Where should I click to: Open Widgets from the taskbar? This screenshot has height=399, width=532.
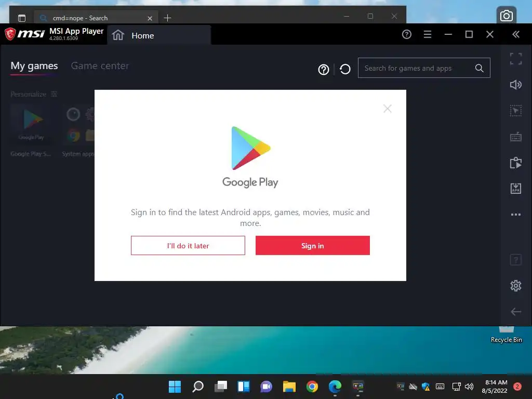(244, 386)
